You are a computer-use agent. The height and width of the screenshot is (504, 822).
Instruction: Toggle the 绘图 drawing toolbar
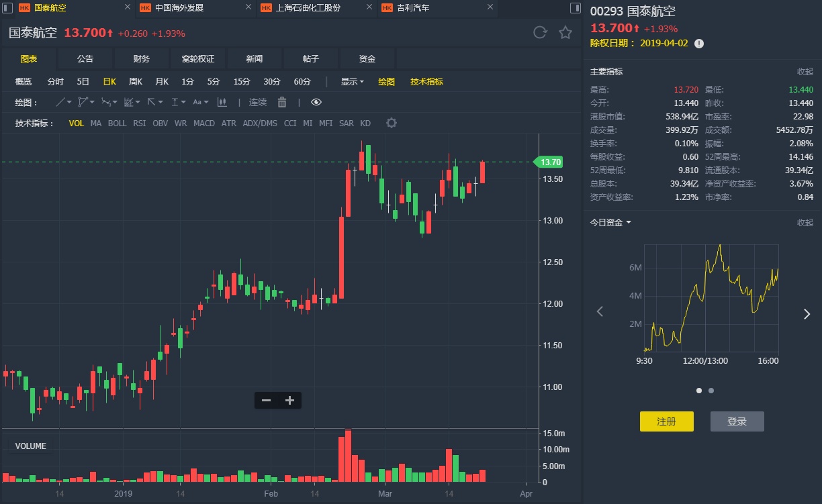point(386,82)
